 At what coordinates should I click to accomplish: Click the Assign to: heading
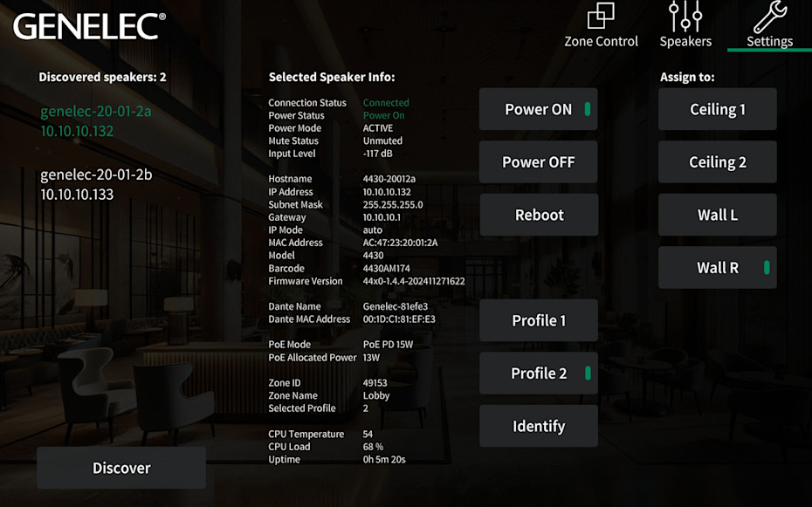687,77
